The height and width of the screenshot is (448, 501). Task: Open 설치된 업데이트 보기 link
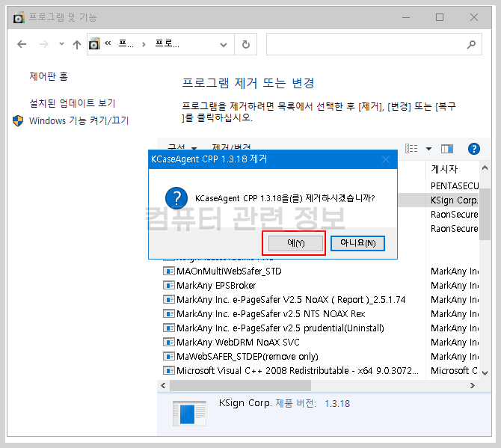point(73,103)
